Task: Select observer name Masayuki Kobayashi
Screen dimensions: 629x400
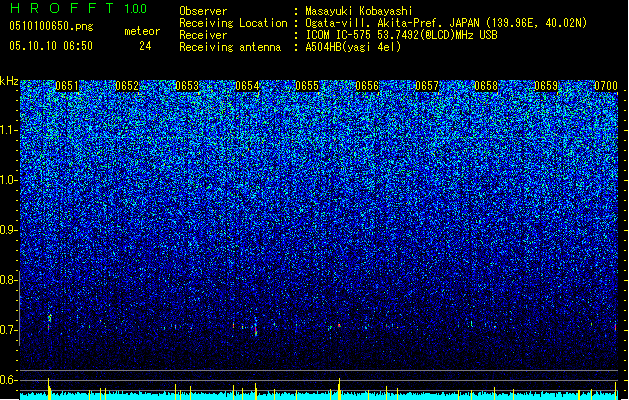Action: click(x=359, y=11)
